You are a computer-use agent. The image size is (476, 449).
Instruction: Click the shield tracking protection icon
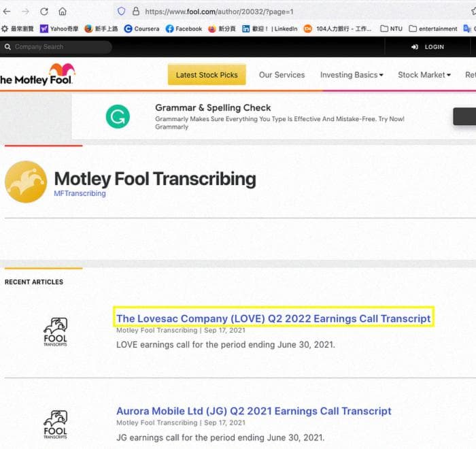click(122, 12)
